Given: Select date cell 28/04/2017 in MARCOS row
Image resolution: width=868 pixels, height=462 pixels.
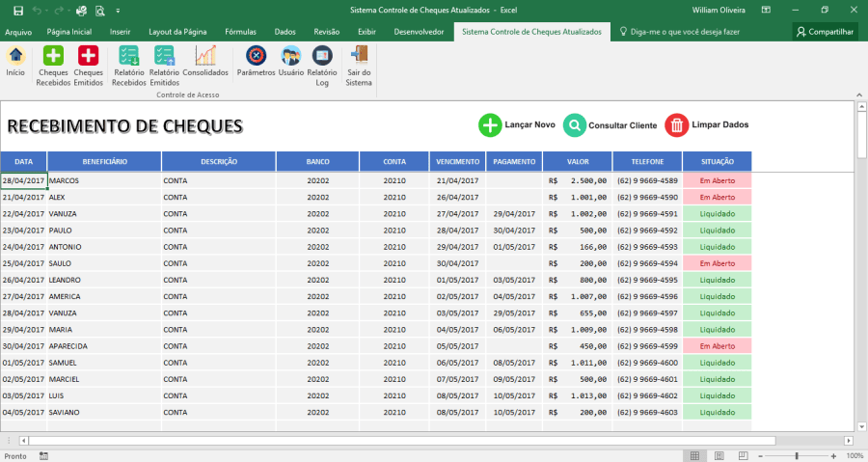Looking at the screenshot, I should click(x=23, y=181).
